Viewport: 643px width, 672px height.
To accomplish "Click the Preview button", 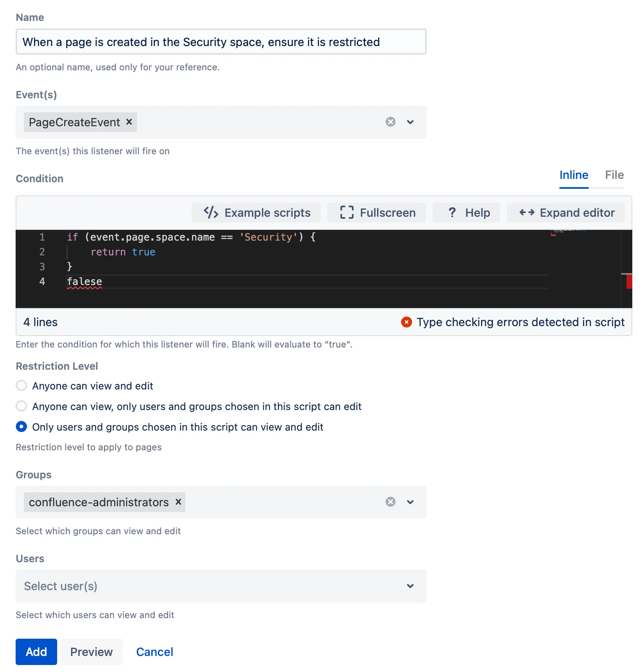I will coord(91,652).
